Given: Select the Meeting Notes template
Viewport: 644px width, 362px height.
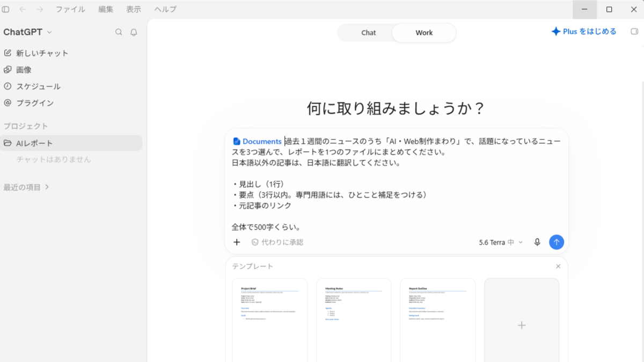Looking at the screenshot, I should (354, 320).
